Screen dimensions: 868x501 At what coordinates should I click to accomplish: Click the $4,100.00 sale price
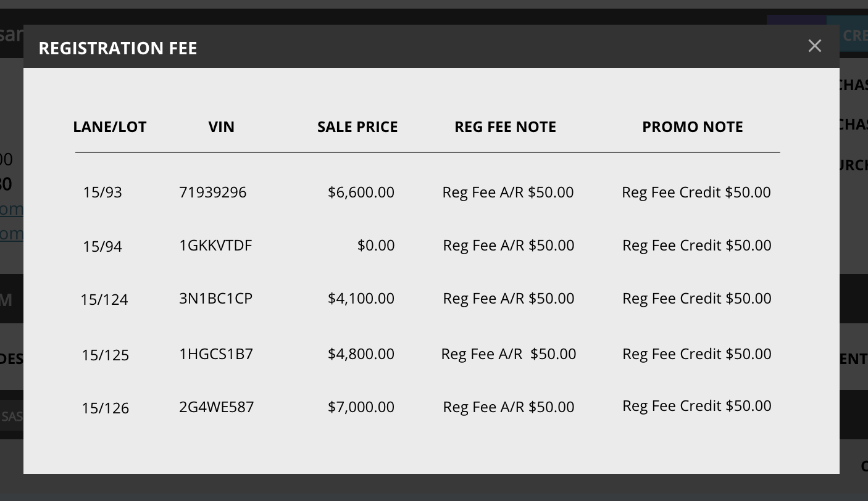tap(361, 299)
